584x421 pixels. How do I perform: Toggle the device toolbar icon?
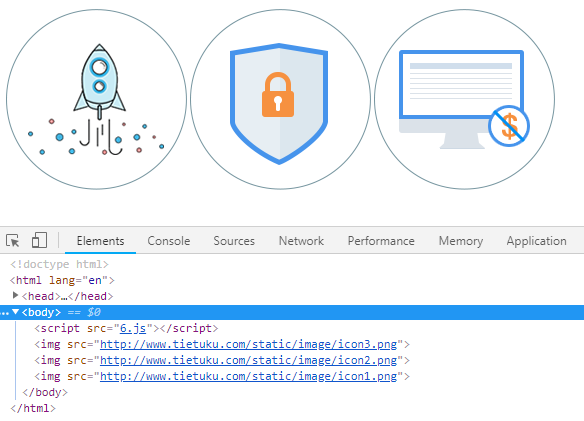tap(39, 240)
